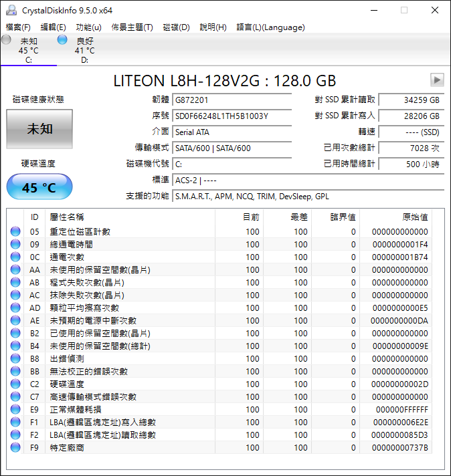
Task: Click the SATA/600 transfer mode field
Action: 232,148
